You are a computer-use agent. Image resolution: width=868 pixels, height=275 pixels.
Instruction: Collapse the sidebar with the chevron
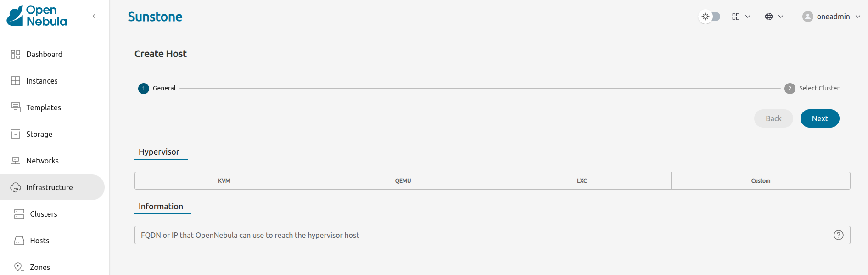pyautogui.click(x=94, y=16)
